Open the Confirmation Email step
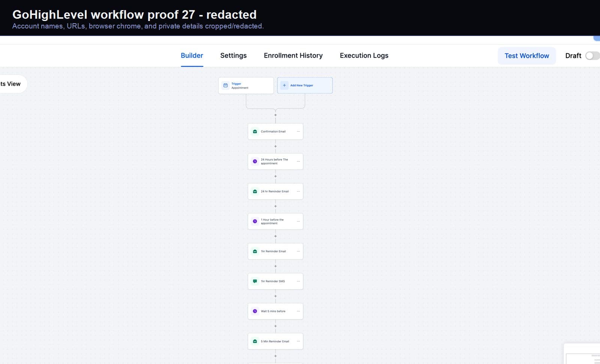Image resolution: width=600 pixels, height=364 pixels. pyautogui.click(x=276, y=131)
